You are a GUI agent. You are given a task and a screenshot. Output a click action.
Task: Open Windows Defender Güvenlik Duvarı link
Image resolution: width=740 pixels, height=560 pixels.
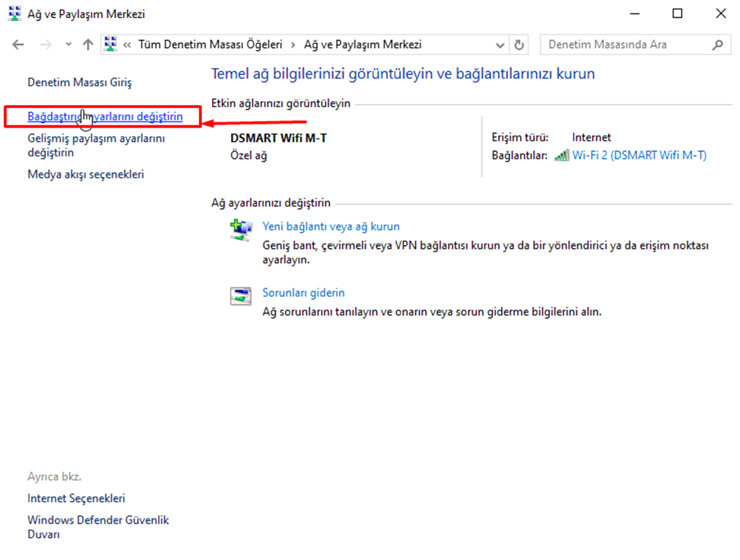coord(98,527)
